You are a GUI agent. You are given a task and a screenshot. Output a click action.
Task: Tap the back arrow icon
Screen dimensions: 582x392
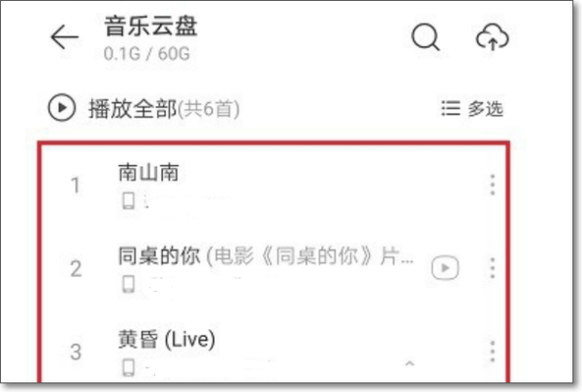(x=64, y=37)
